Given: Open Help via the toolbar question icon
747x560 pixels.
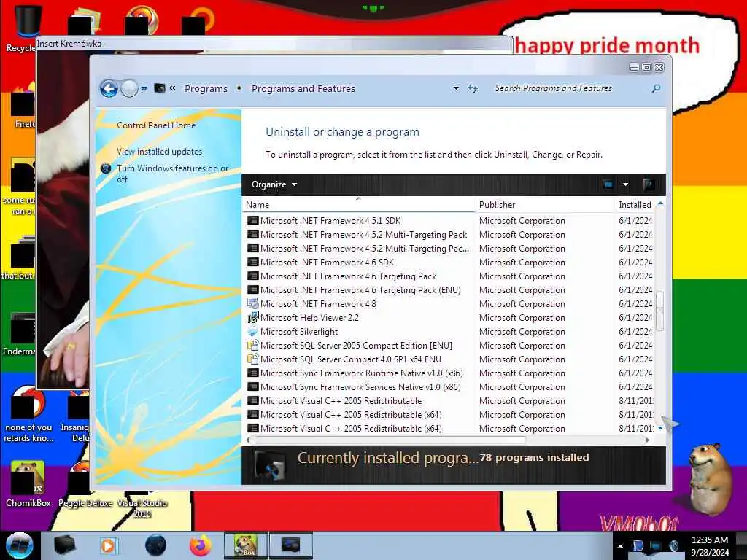Looking at the screenshot, I should [x=648, y=184].
